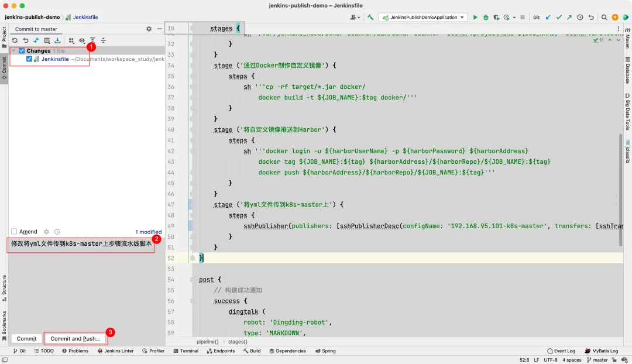The height and width of the screenshot is (364, 632).
Task: Click the Git commit checkmark icon
Action: tap(559, 18)
